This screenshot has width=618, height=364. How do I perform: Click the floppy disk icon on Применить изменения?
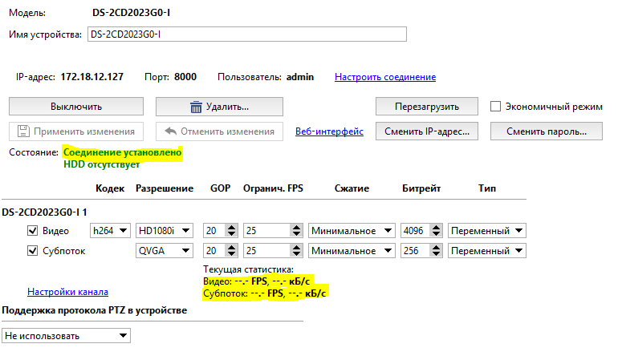click(23, 131)
